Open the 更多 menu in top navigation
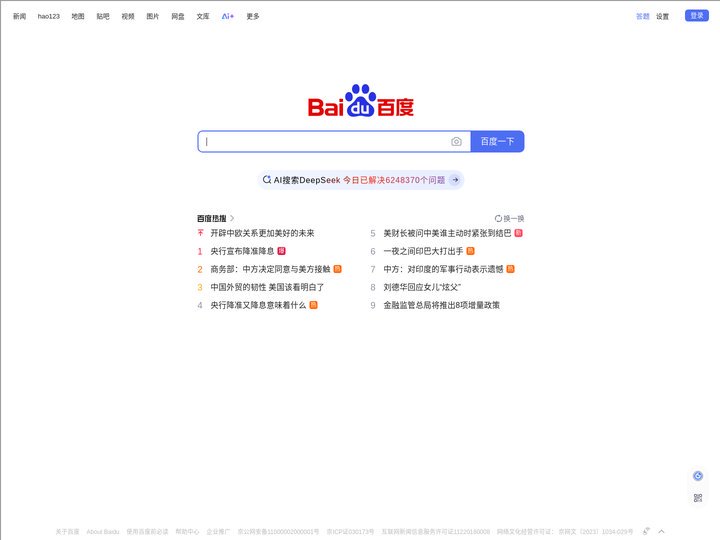 pyautogui.click(x=253, y=16)
